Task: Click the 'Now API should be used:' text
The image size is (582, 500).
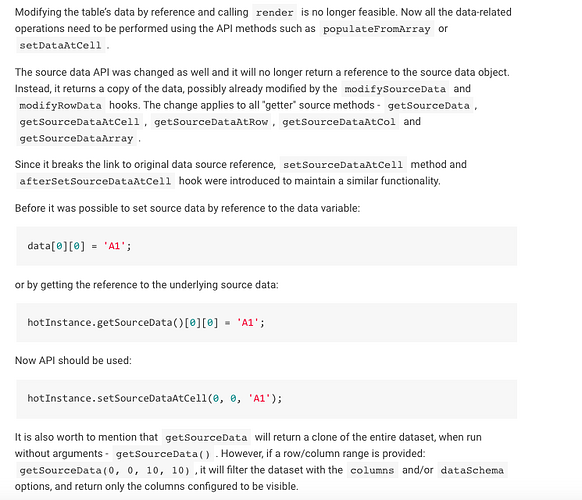Action: pyautogui.click(x=73, y=361)
